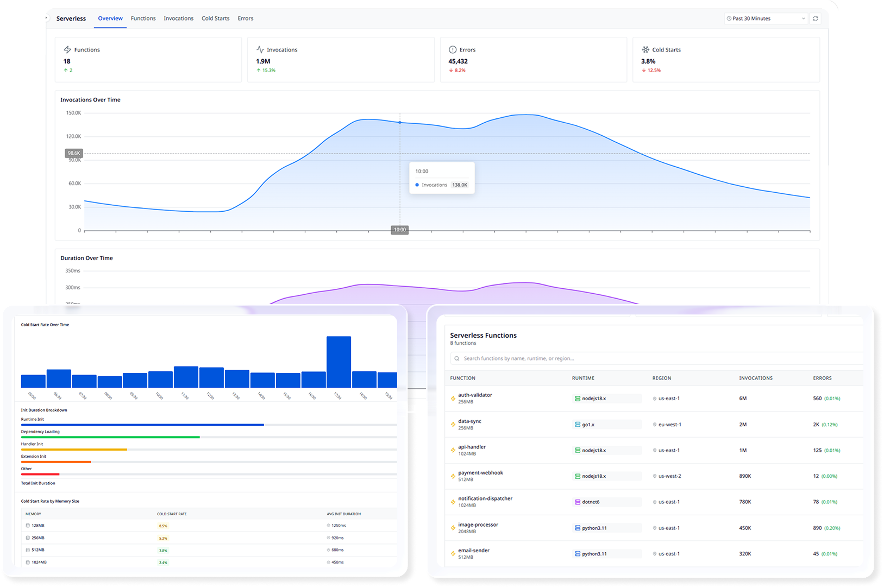Click the search functions input field
Screen dimensions: 884x588
coord(656,358)
